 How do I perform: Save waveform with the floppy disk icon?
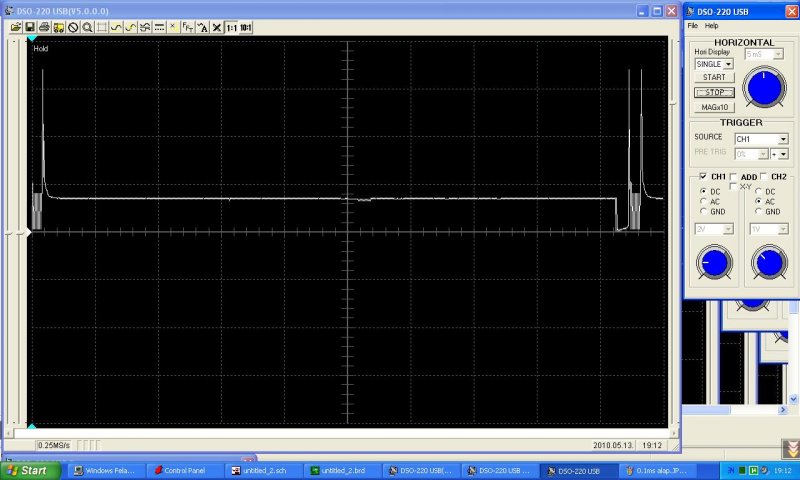pos(30,28)
